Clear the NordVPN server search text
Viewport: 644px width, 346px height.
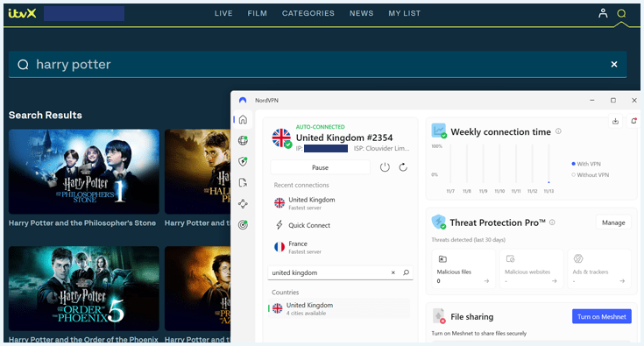tap(393, 272)
